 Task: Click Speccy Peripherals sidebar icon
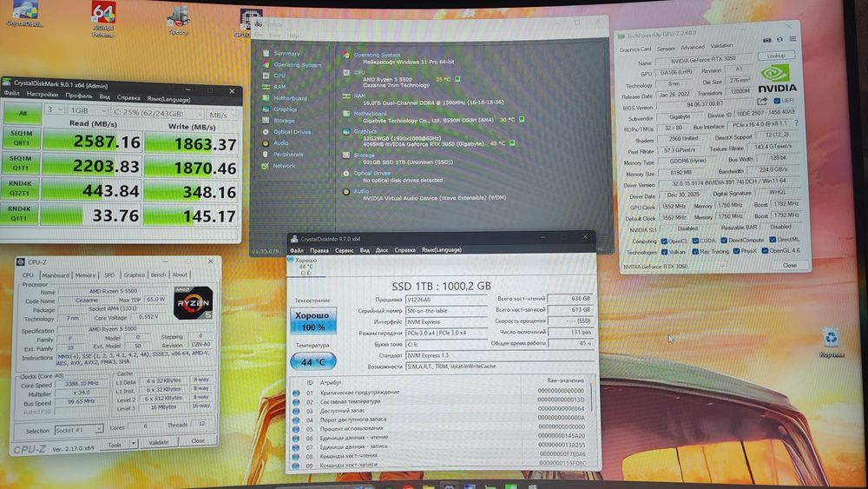tap(266, 155)
